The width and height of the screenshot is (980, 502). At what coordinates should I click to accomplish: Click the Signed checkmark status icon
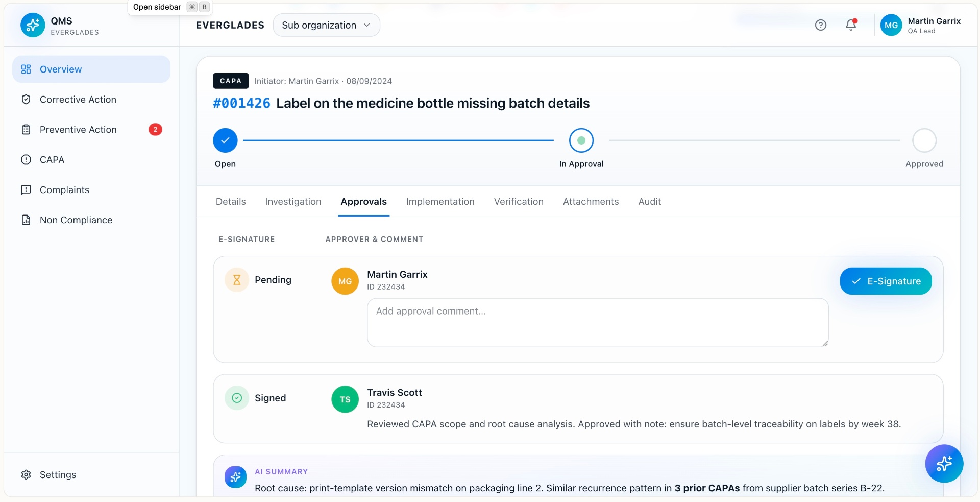(237, 398)
